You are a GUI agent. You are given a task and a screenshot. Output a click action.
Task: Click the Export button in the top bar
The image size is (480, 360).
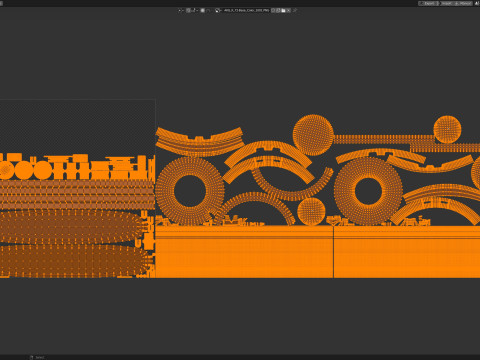pos(428,3)
